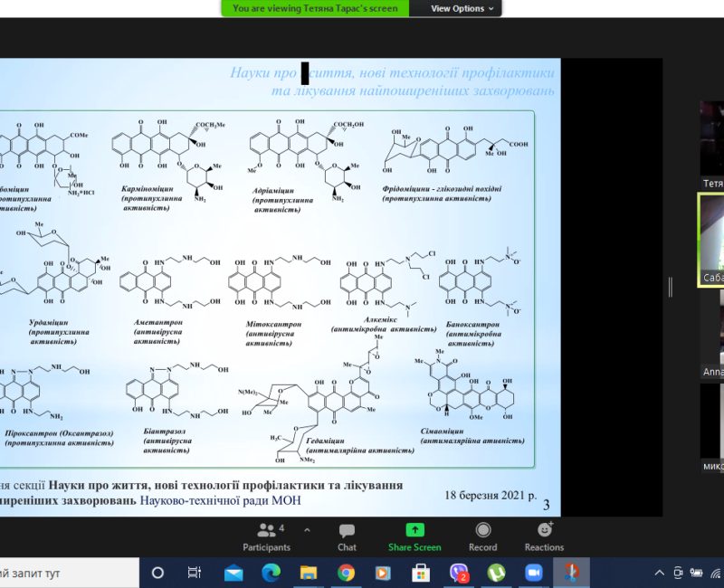Open the View Options dropdown
Image resolution: width=724 pixels, height=588 pixels.
coord(462,8)
